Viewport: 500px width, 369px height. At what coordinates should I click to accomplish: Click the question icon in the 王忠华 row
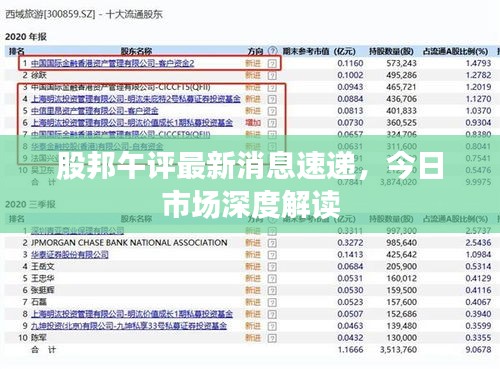(x=272, y=279)
